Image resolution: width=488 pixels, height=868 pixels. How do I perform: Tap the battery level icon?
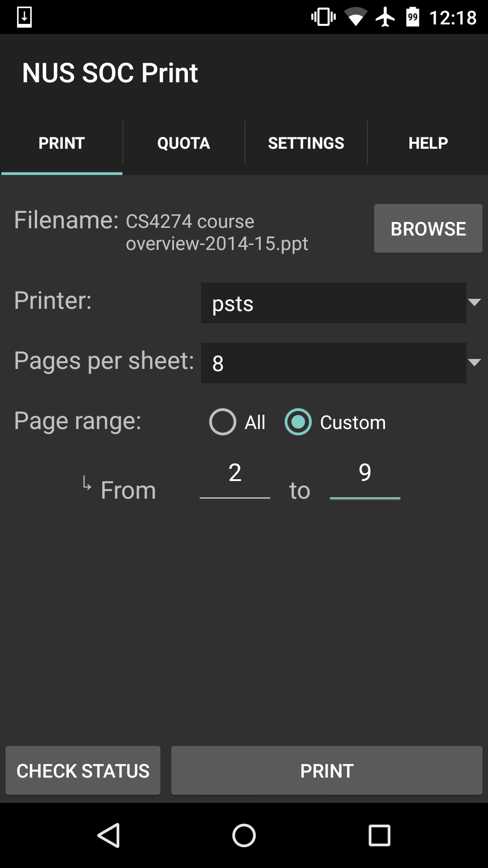[x=413, y=17]
